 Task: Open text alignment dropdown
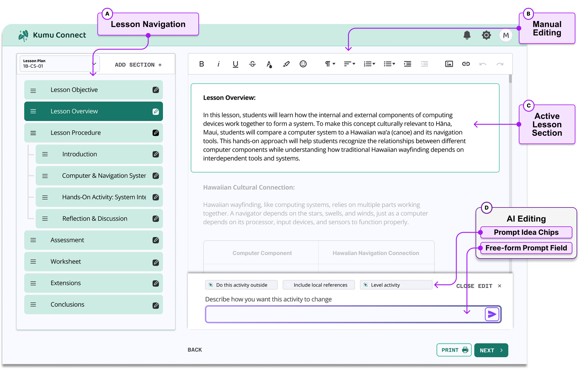[x=349, y=64]
